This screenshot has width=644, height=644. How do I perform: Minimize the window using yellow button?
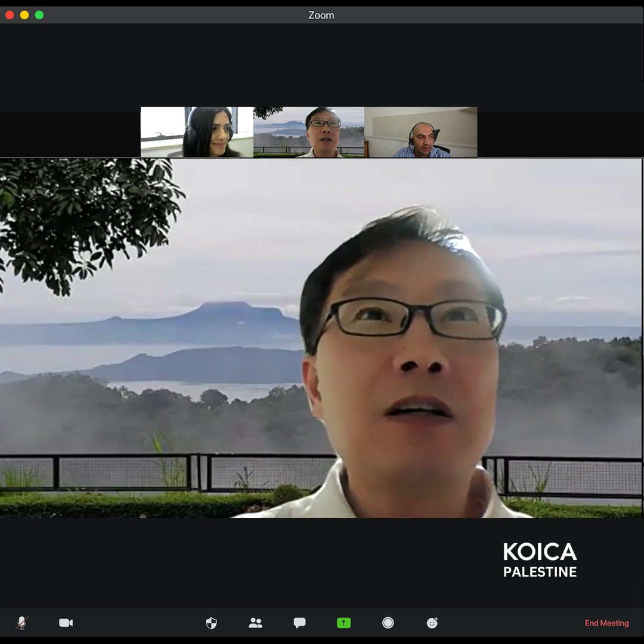click(x=24, y=15)
